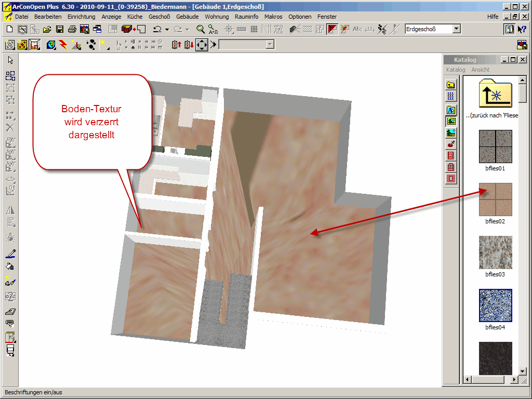Toggle the catalog book button in toolbar
532x399 pixels.
[509, 29]
